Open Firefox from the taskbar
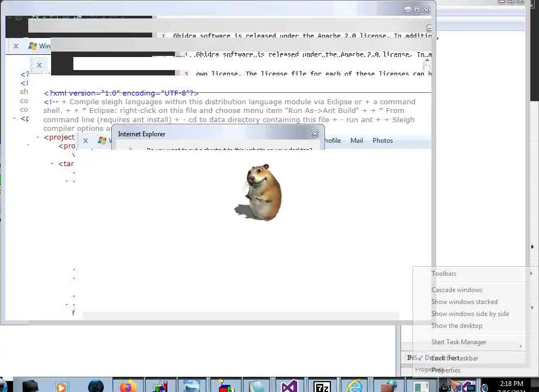This screenshot has width=539, height=392. (128, 386)
